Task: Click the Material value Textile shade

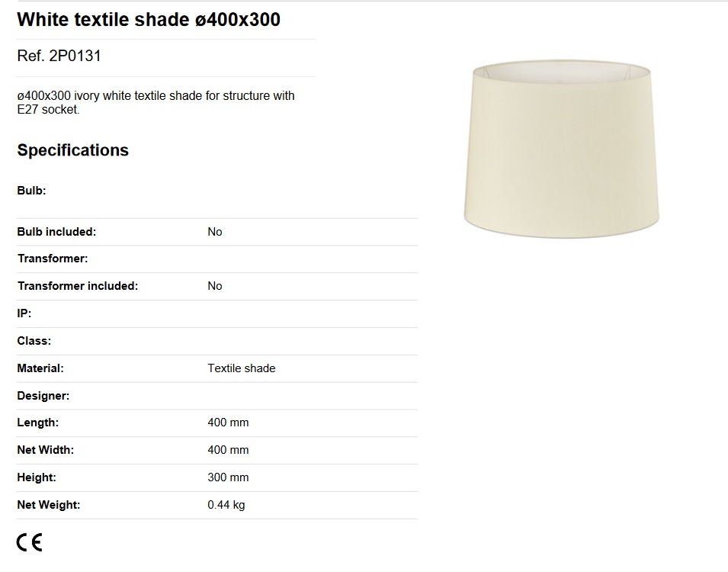Action: (242, 368)
